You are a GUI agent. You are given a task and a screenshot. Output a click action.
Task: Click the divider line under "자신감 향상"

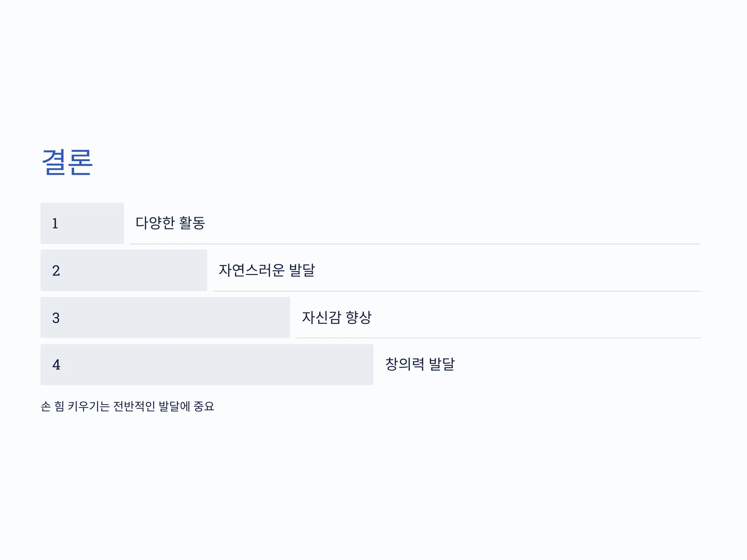pyautogui.click(x=499, y=338)
